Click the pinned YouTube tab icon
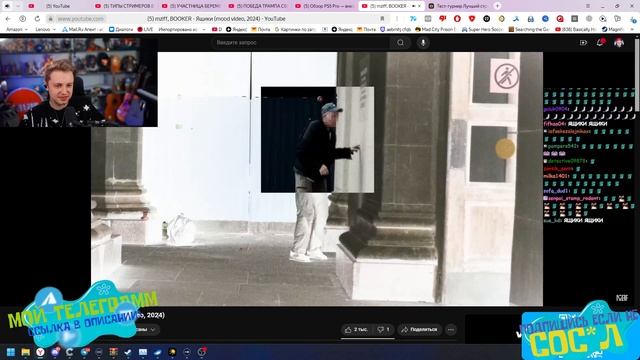Viewport: 640px width, 360px height. [31, 6]
